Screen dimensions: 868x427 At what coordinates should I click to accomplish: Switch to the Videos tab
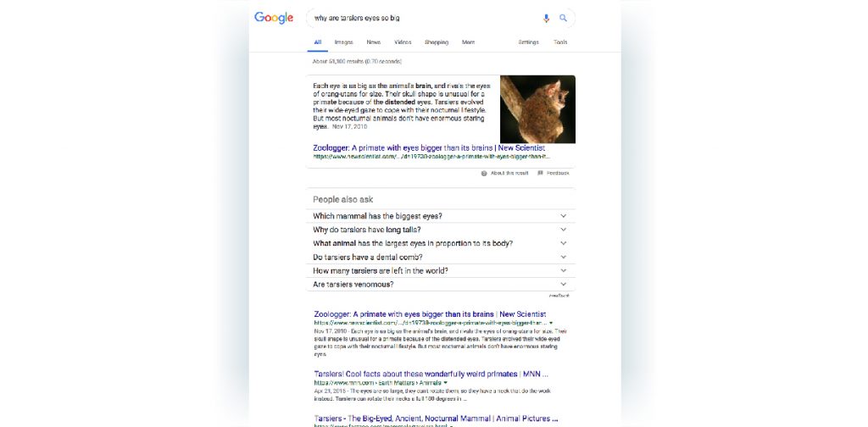[403, 42]
